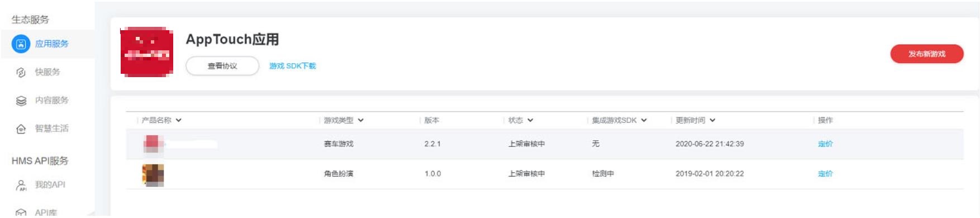Expand the 产品名称 column sort dropdown
Viewport: 980px width, 218px height.
coord(178,120)
